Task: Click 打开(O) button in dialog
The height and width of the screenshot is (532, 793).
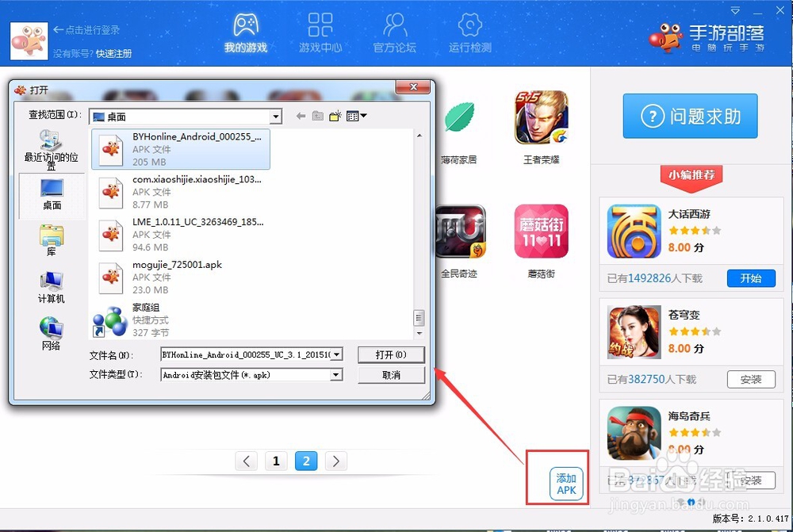Action: 391,355
